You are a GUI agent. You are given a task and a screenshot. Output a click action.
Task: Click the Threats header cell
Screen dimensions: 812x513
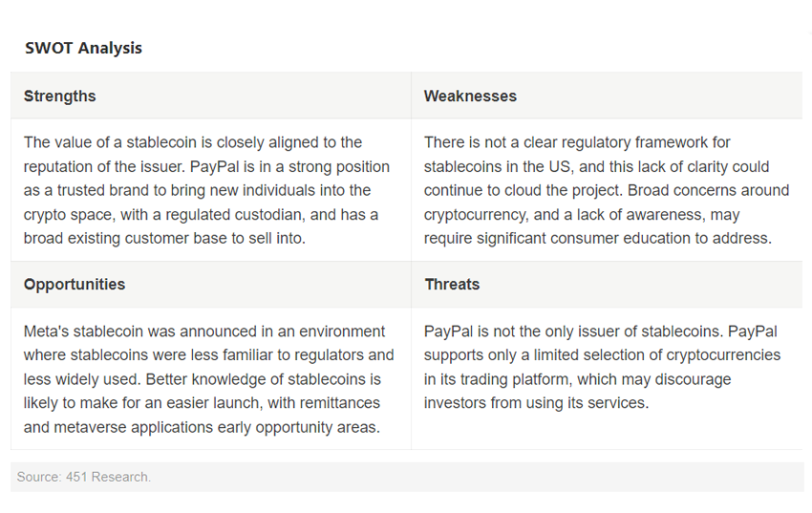coord(607,284)
